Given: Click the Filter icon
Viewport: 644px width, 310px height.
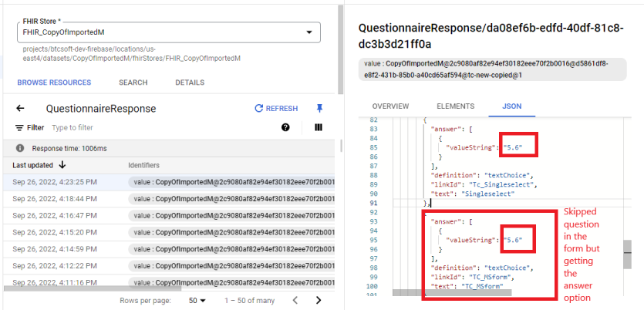Looking at the screenshot, I should pos(19,128).
